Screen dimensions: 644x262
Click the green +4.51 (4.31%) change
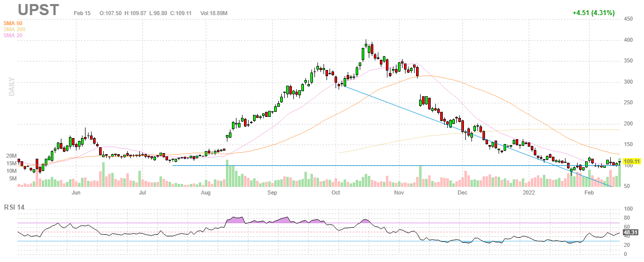pos(593,13)
